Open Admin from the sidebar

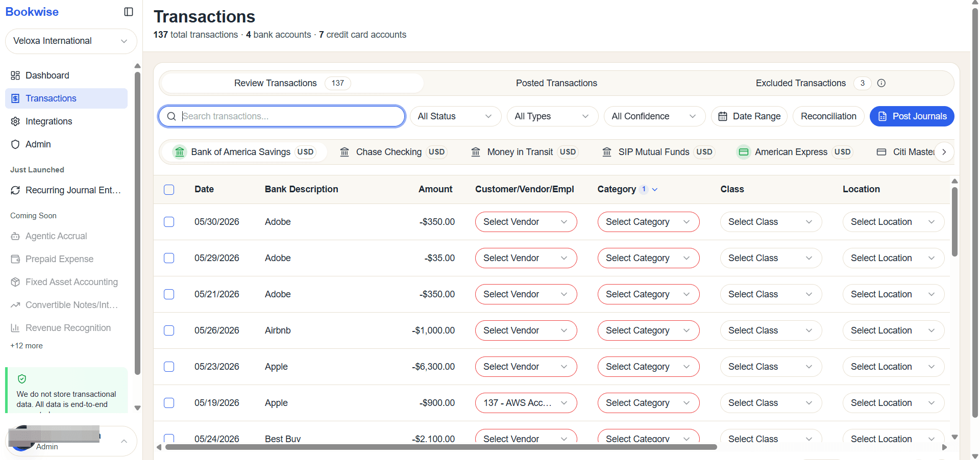click(x=66, y=144)
